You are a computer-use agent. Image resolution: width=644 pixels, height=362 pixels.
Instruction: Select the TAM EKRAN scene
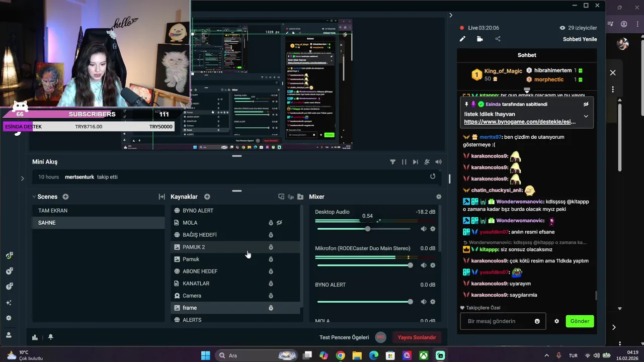99,211
